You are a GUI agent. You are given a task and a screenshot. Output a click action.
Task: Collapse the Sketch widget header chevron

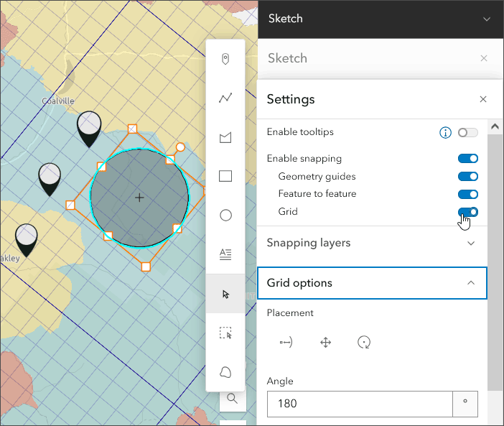[x=487, y=19]
